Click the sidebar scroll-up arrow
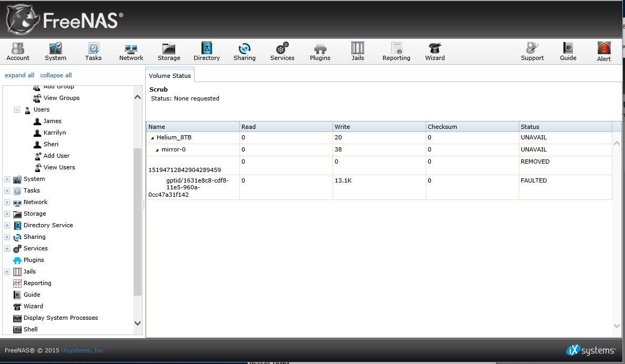Screen dimensions: 625x364 coord(137,97)
